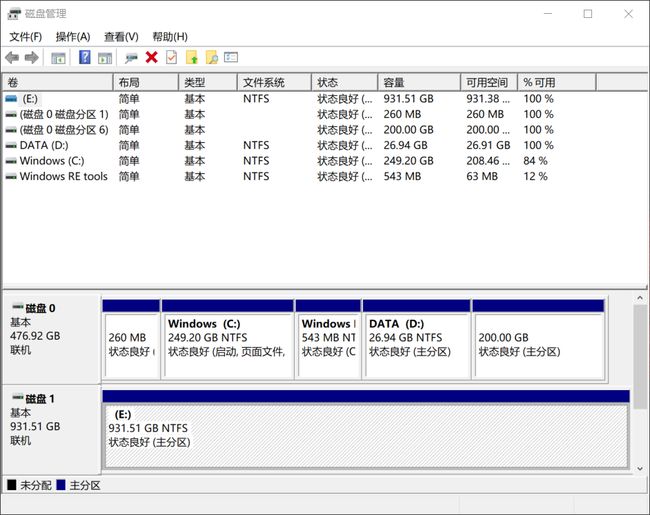The height and width of the screenshot is (515, 650).
Task: Open the 操作(A) menu
Action: 73,37
